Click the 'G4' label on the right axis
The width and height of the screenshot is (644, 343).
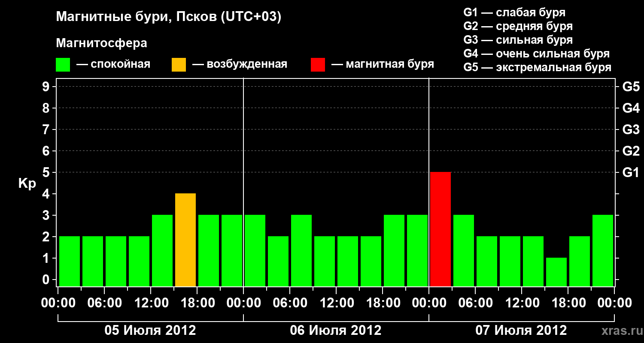coord(631,108)
